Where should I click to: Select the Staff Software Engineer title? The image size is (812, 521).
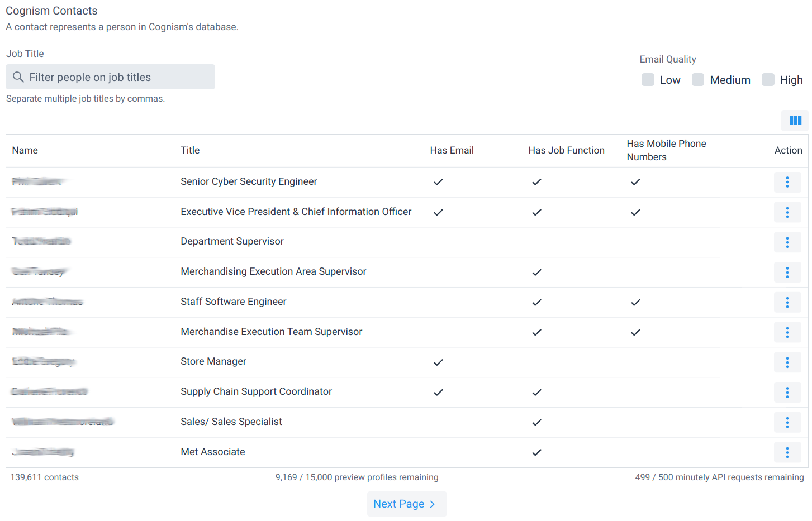[233, 302]
